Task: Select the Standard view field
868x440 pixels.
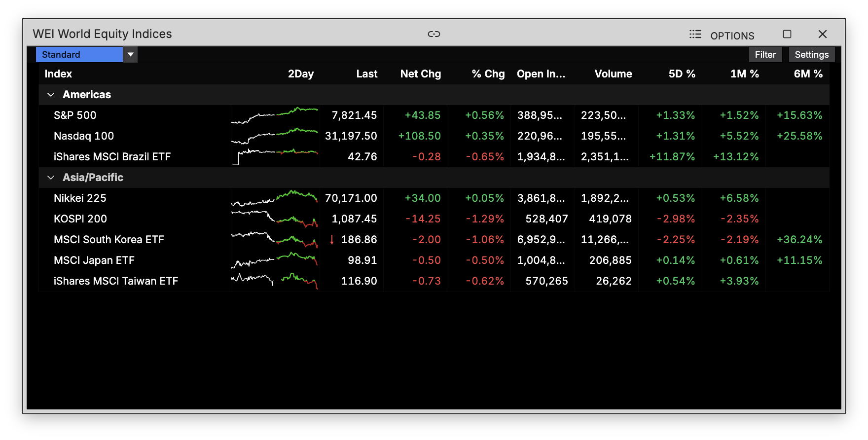Action: coord(79,55)
